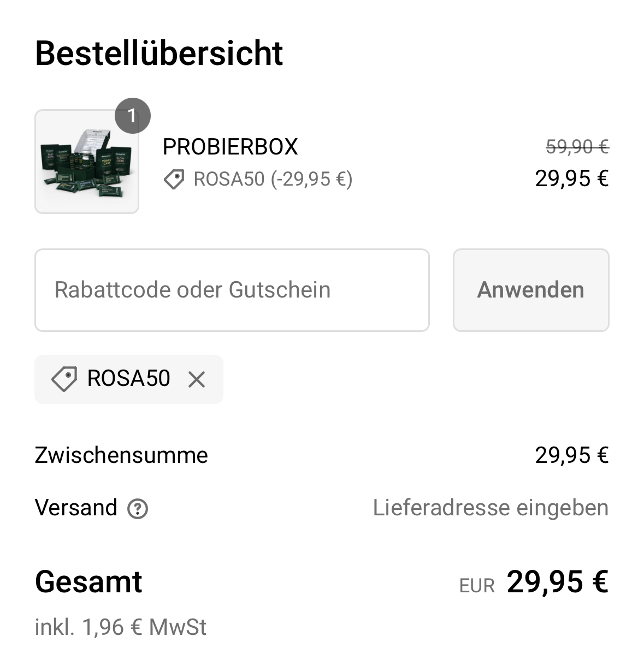The image size is (644, 660).
Task: Click the tag icon in the ROSA50 chip
Action: point(64,379)
